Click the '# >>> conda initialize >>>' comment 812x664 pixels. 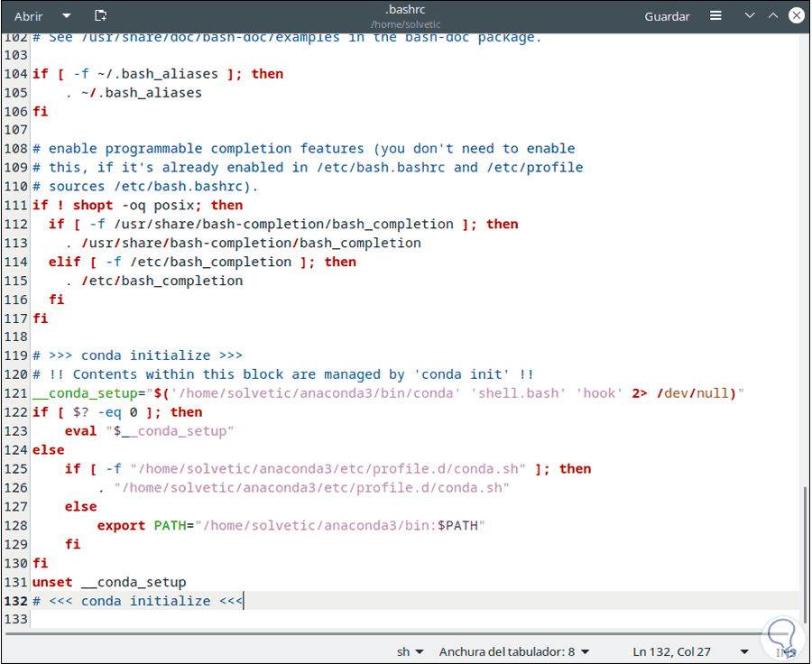pos(138,355)
